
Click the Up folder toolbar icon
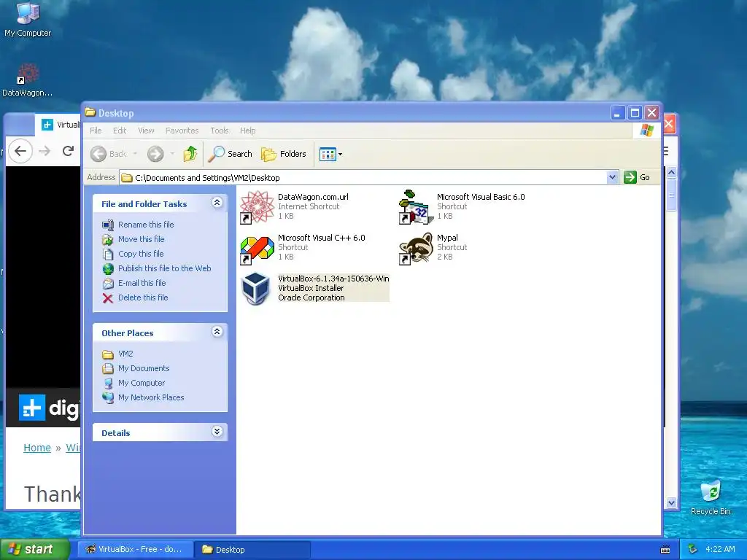coord(190,154)
